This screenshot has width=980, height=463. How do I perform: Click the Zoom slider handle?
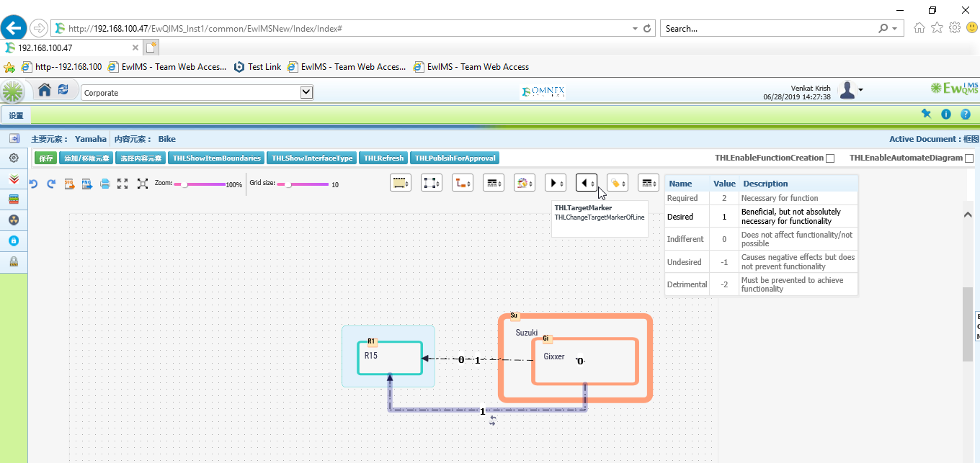click(x=184, y=185)
